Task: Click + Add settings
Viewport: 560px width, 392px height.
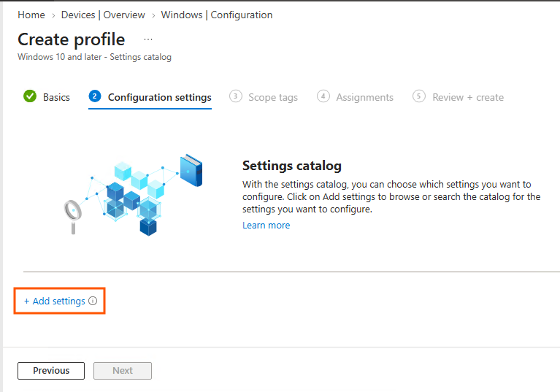Action: (55, 301)
